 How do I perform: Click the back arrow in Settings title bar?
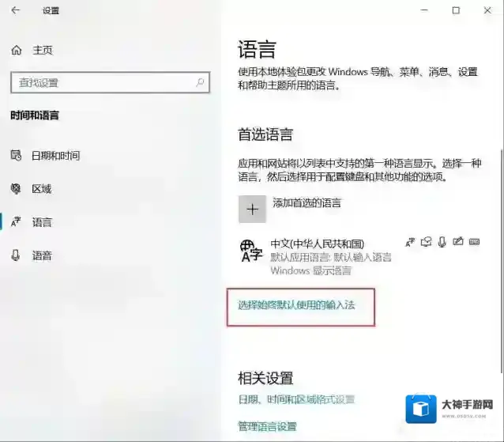tap(17, 11)
